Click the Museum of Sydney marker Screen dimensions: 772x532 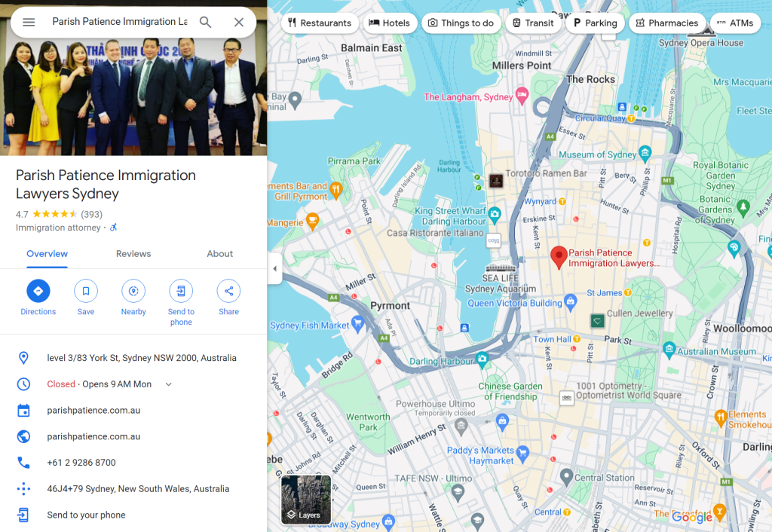tap(645, 152)
